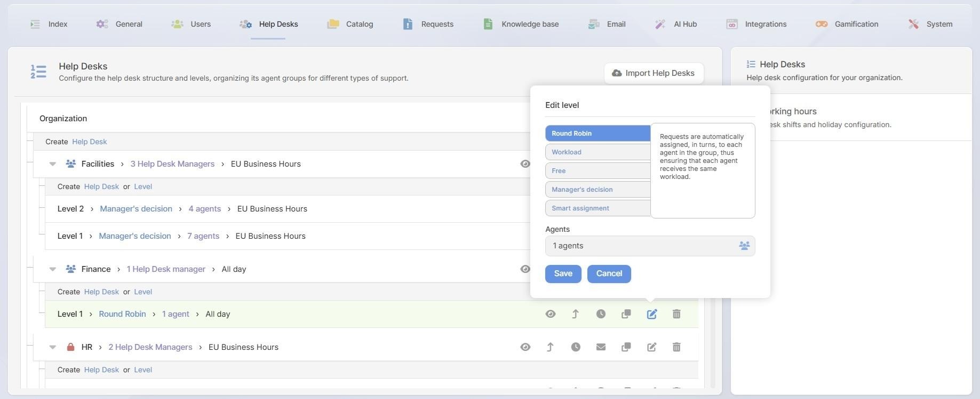Open the Gamification tab
Image resolution: width=980 pixels, height=399 pixels.
tap(847, 24)
